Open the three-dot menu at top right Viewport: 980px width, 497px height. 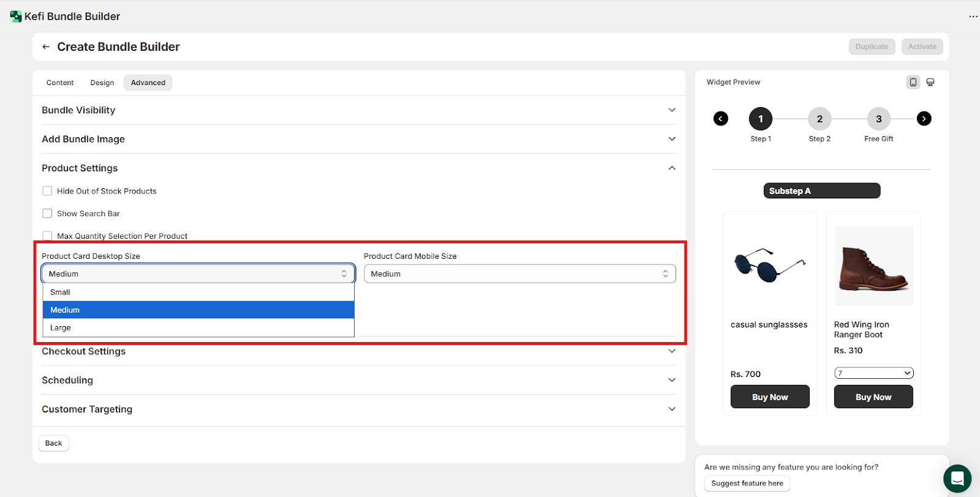coord(973,17)
